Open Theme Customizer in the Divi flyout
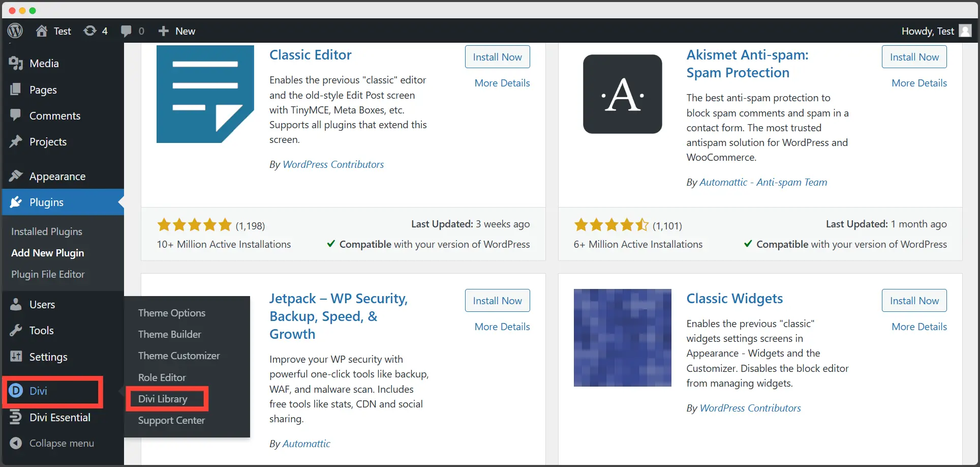The width and height of the screenshot is (980, 467). (179, 356)
